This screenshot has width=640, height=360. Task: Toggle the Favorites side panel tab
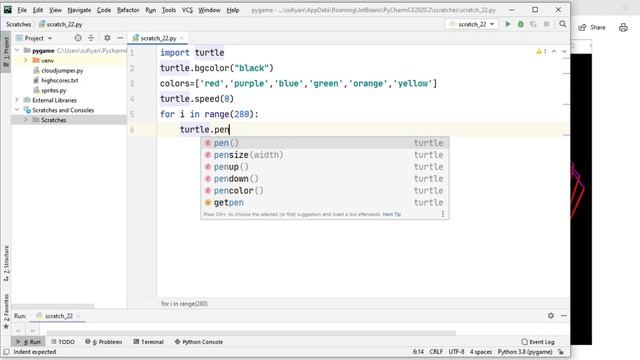click(x=6, y=311)
